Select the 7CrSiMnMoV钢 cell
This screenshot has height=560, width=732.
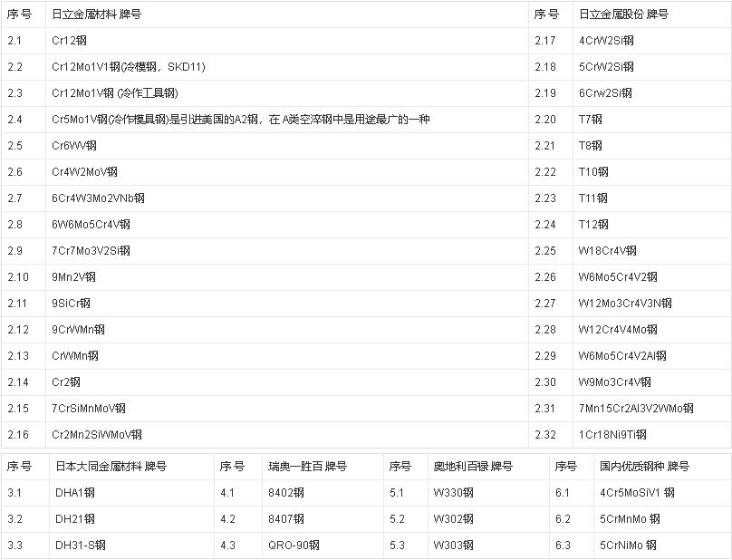point(89,409)
